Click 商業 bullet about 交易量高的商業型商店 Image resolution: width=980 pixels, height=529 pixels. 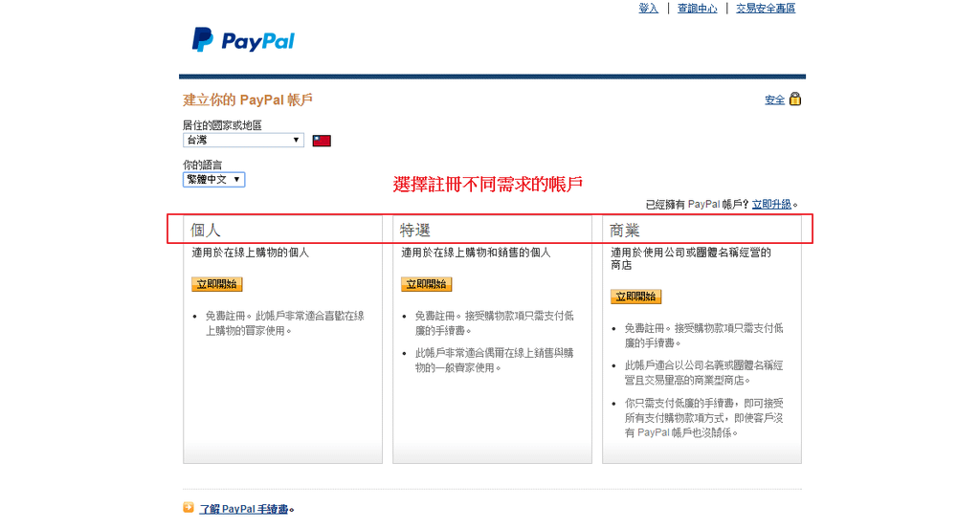[703, 373]
